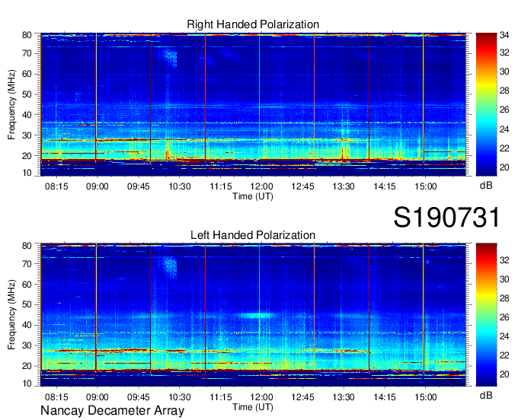Click the Right Handed panel's color scale bar

click(x=486, y=104)
